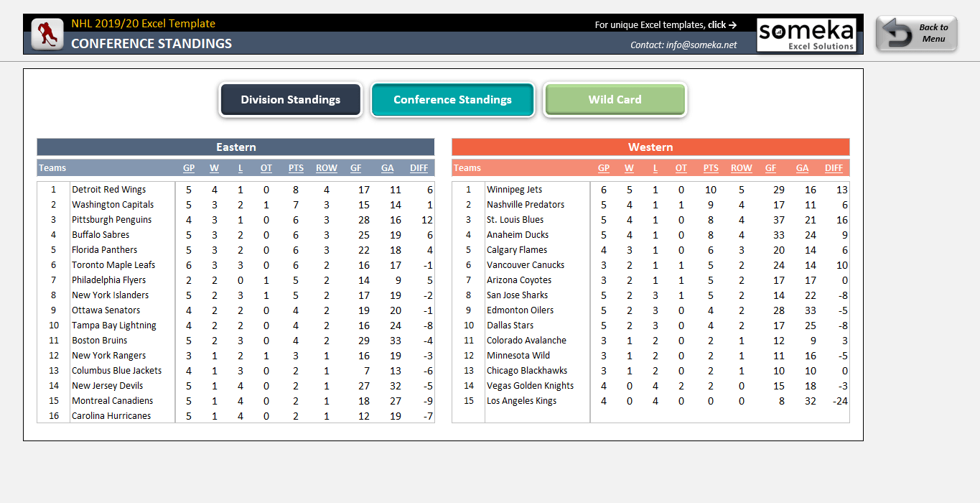Select the Calgary Flames team name

pyautogui.click(x=517, y=250)
